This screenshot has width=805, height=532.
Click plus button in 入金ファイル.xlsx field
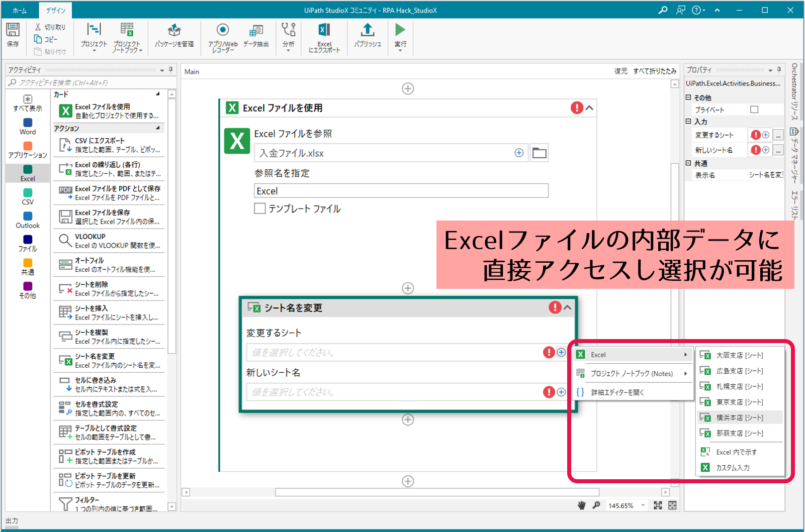coord(519,153)
